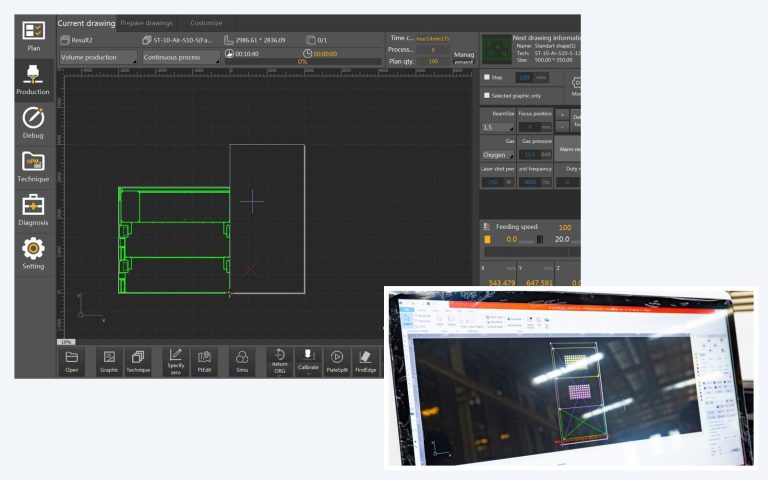Click the red X marker in canvas

tap(249, 268)
